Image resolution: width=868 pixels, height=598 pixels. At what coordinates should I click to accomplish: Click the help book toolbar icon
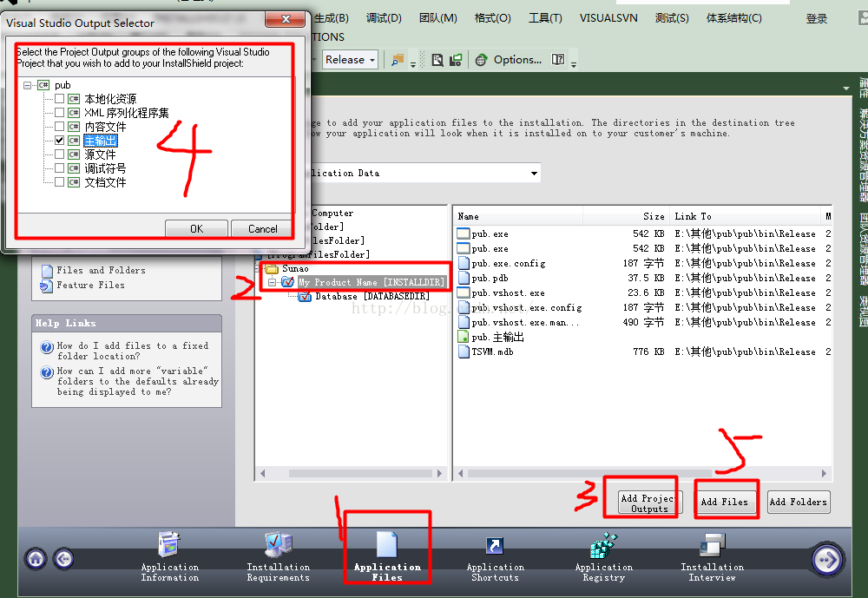click(558, 59)
